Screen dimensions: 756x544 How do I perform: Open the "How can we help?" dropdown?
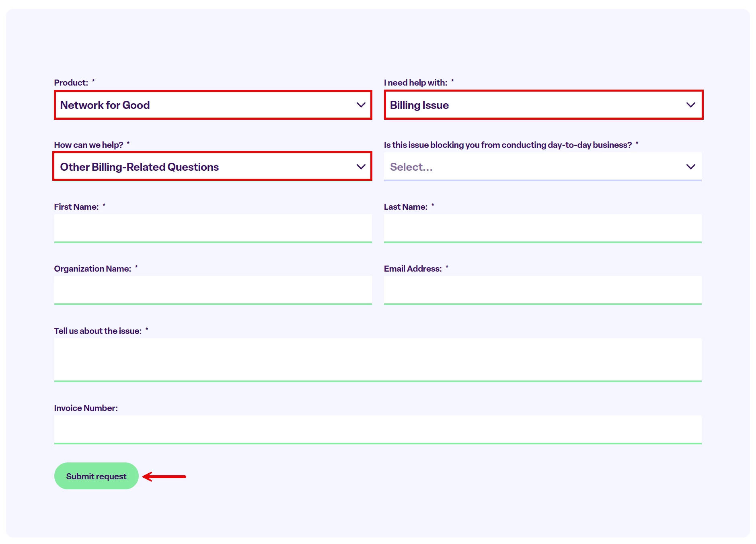click(212, 166)
